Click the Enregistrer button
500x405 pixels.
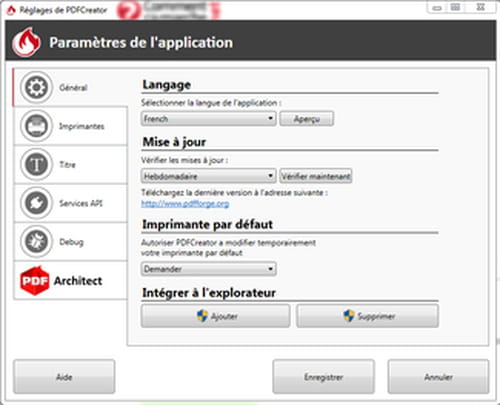(x=323, y=377)
